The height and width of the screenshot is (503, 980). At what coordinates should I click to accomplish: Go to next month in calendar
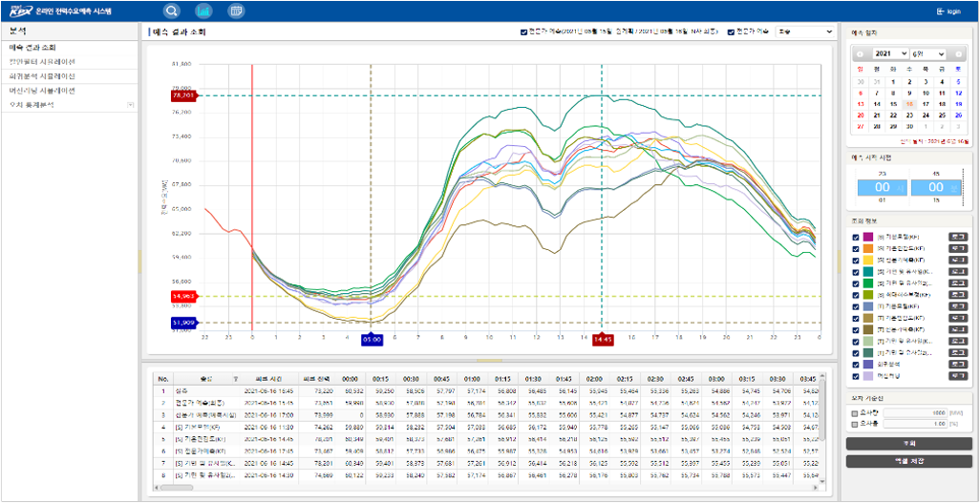click(x=959, y=54)
